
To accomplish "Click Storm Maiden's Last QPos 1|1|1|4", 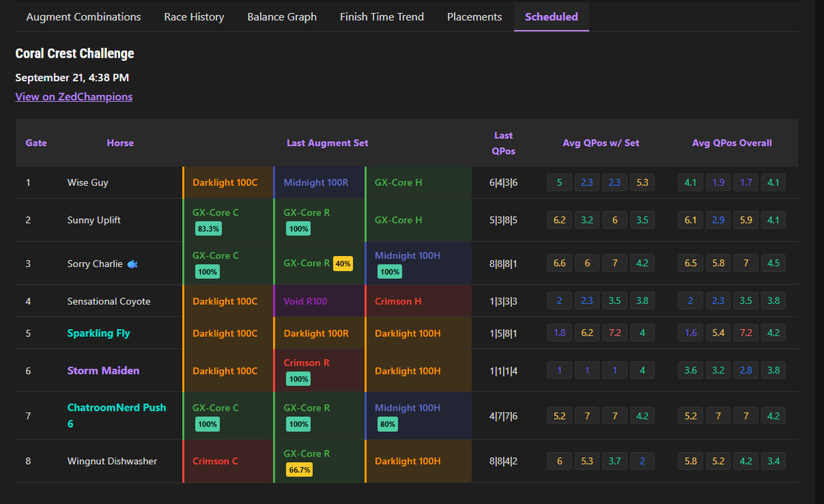I will click(x=503, y=370).
